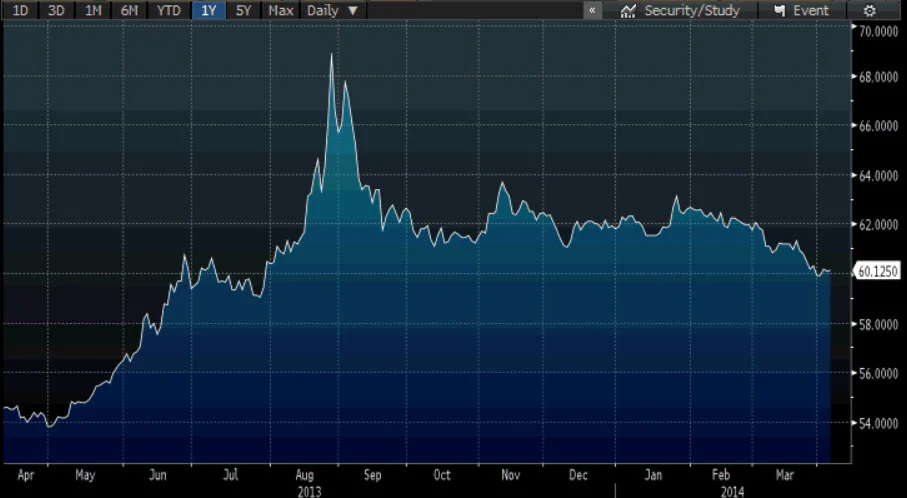Click the Dec month label
The image size is (907, 498).
[578, 475]
